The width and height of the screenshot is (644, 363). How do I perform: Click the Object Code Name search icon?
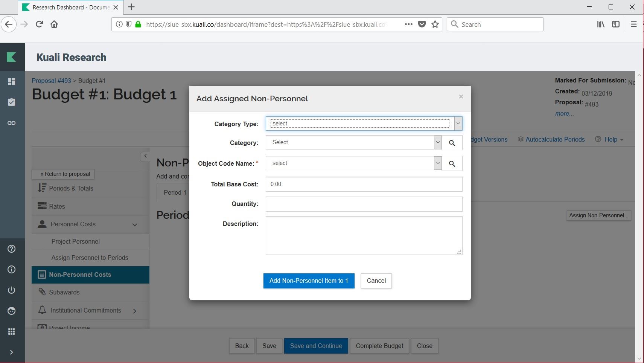[452, 164]
